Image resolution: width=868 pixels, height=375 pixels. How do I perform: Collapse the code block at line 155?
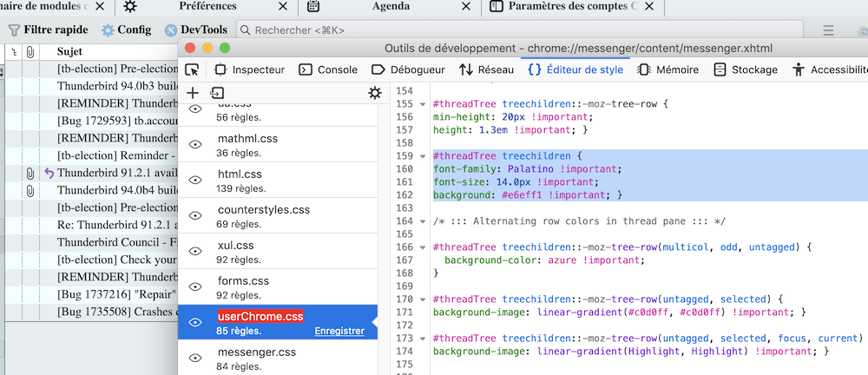point(423,104)
